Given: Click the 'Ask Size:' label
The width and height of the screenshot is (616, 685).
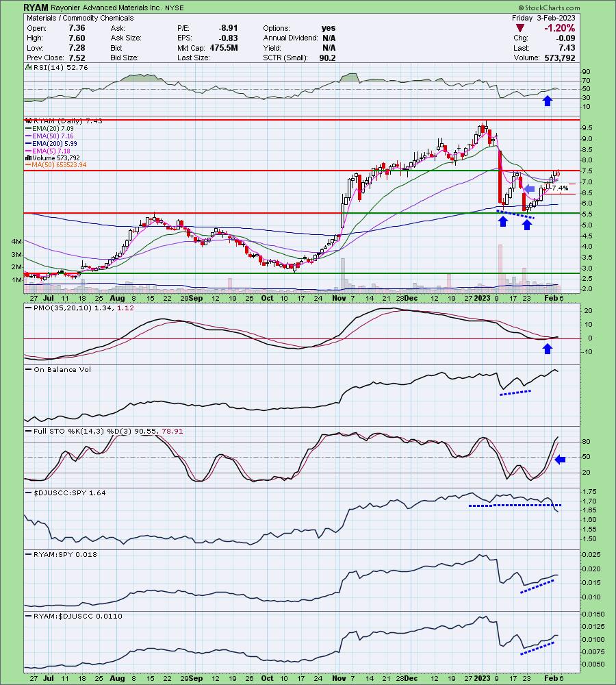Looking at the screenshot, I should (x=126, y=38).
